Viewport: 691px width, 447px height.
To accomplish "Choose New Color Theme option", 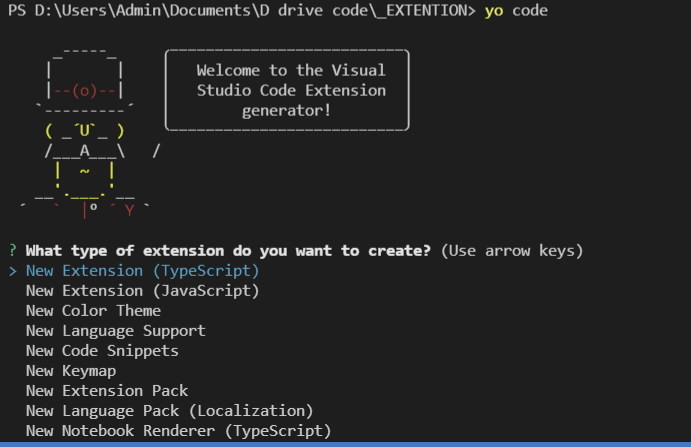I will pos(93,311).
